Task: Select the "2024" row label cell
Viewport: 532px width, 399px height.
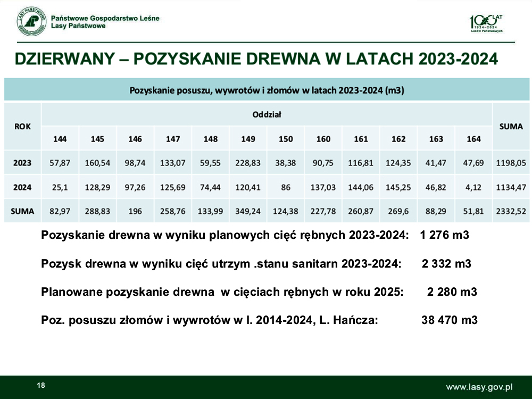Action: [x=22, y=187]
